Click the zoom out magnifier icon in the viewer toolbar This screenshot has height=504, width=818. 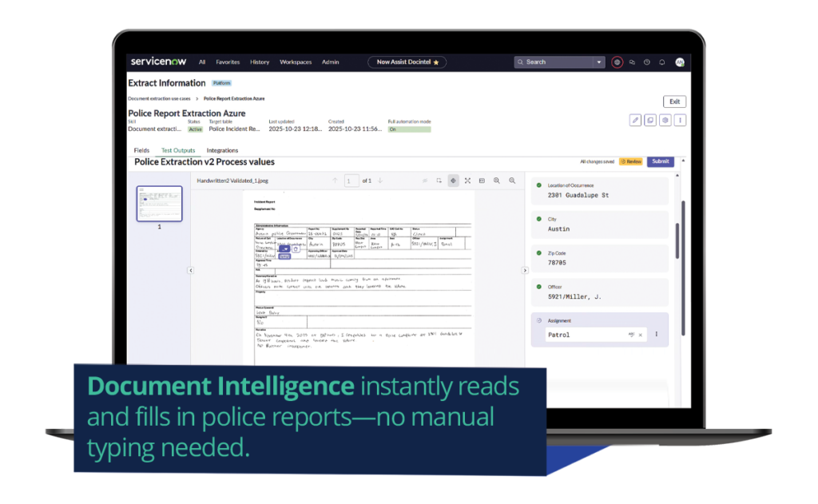(511, 181)
